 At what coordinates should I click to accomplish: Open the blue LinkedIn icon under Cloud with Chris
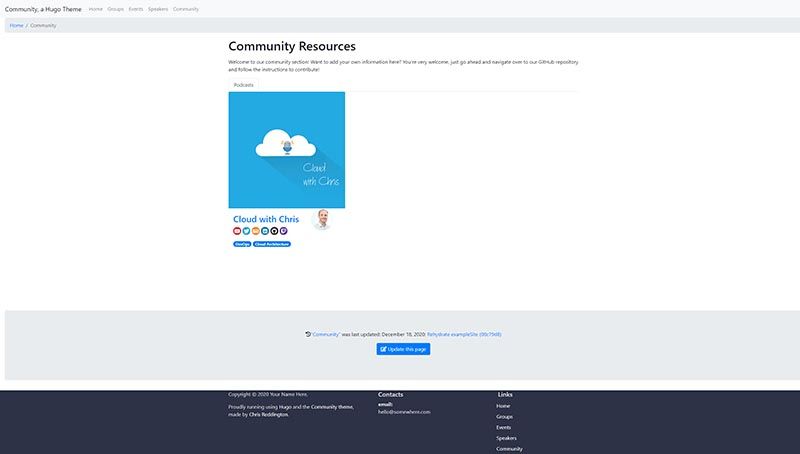(x=265, y=231)
